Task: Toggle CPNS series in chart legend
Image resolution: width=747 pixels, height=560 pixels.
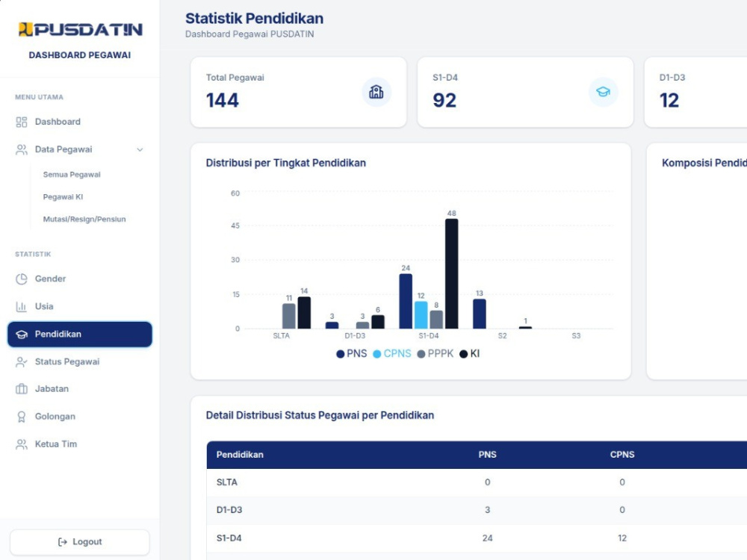Action: click(x=391, y=354)
